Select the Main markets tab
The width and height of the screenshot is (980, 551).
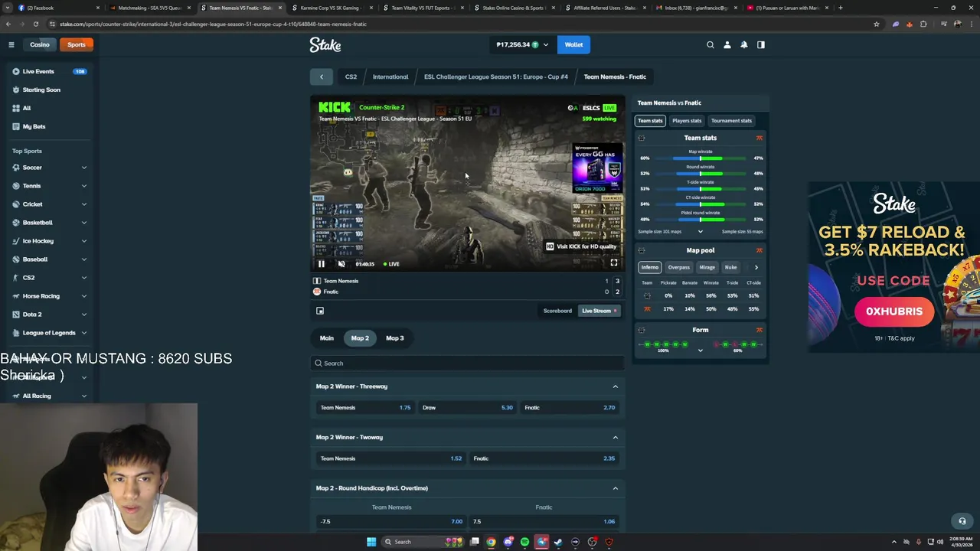[x=327, y=338]
